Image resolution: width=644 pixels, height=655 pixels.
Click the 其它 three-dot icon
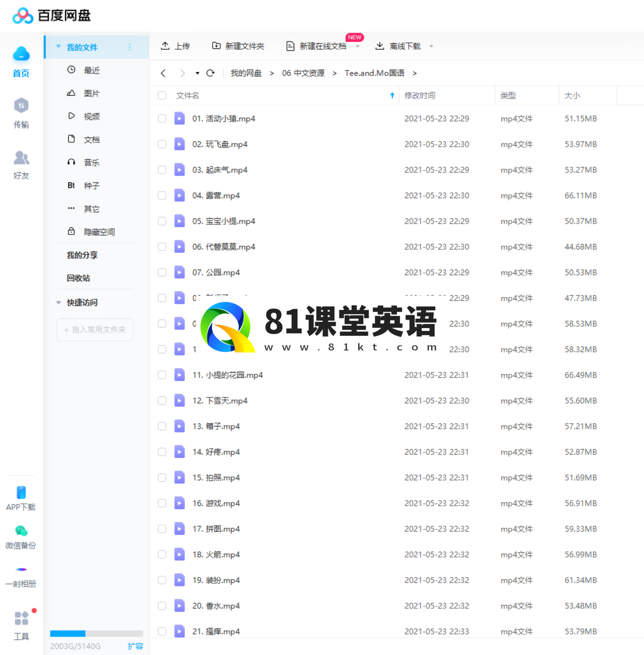tap(71, 208)
